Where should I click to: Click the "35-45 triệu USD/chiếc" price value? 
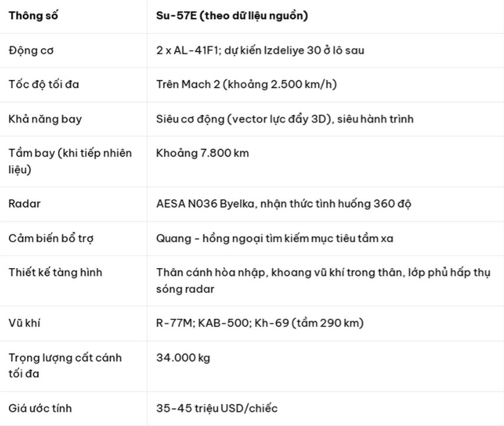coord(217,408)
